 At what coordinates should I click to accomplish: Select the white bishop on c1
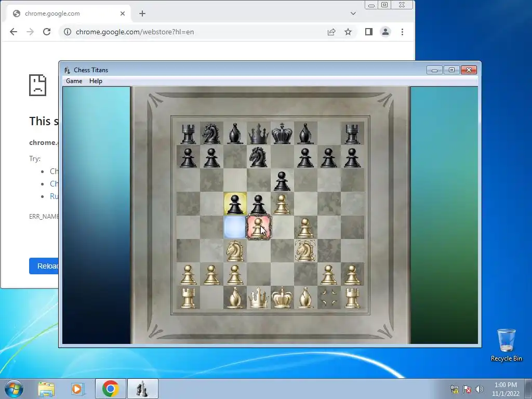point(235,298)
